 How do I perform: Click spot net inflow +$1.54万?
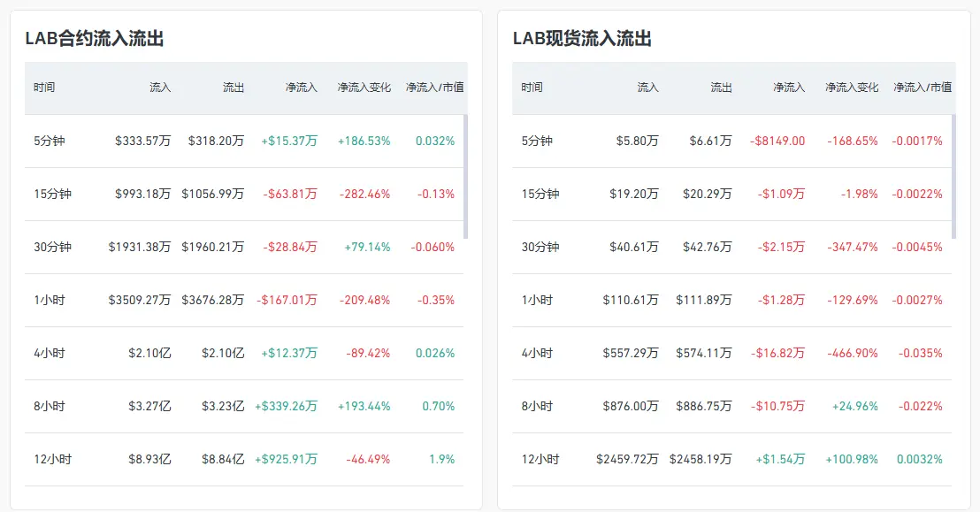tap(781, 460)
